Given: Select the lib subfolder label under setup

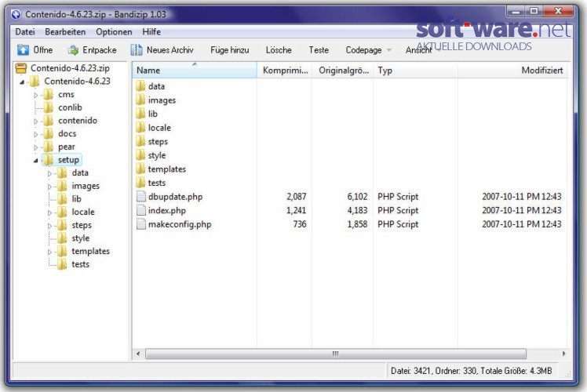Looking at the screenshot, I should click(x=76, y=199).
